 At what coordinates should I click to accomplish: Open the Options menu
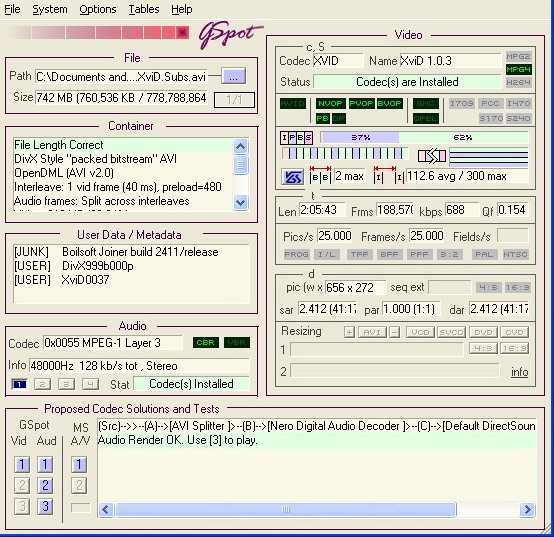pyautogui.click(x=98, y=9)
